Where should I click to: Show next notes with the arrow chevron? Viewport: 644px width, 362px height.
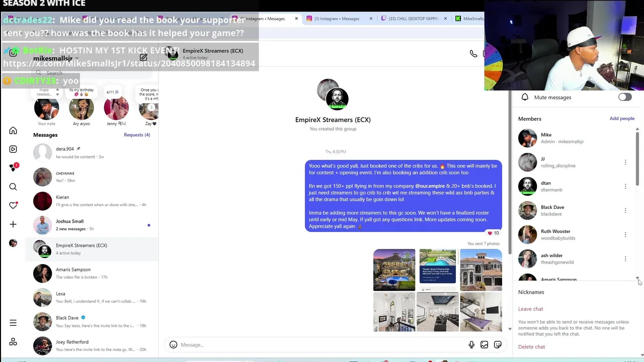pyautogui.click(x=151, y=108)
